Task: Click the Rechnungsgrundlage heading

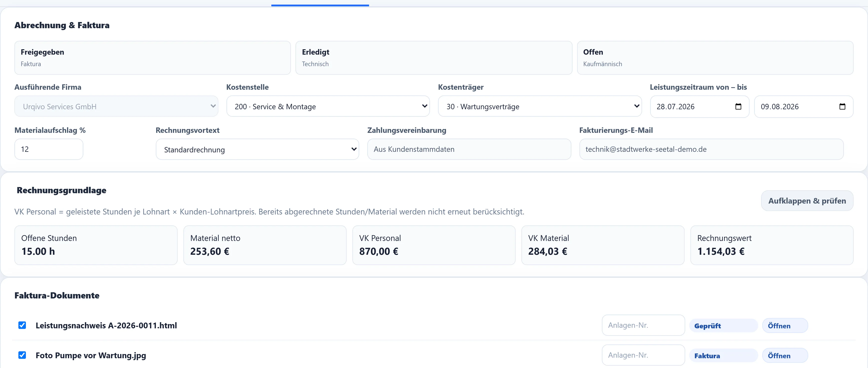Action: (61, 190)
